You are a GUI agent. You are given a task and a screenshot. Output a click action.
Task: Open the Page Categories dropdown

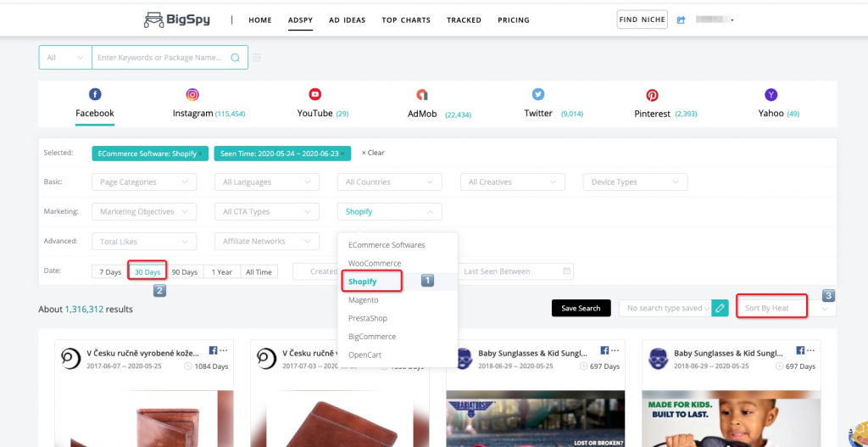click(x=144, y=182)
